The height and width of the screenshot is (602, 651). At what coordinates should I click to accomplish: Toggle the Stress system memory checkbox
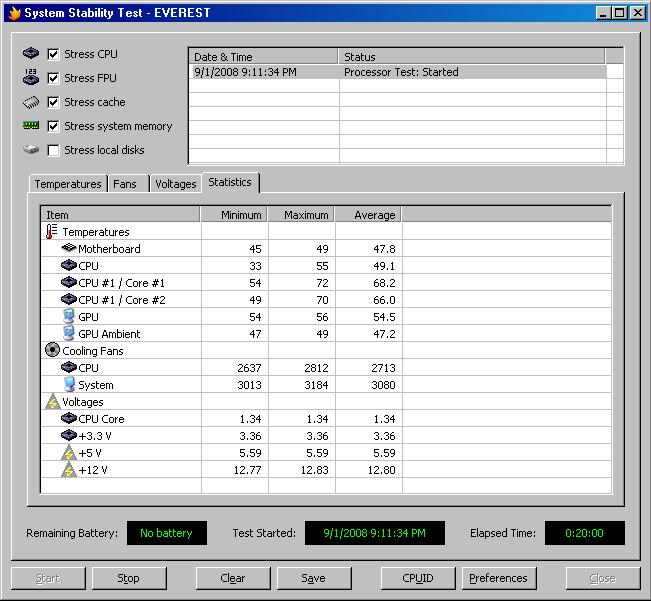[x=53, y=126]
